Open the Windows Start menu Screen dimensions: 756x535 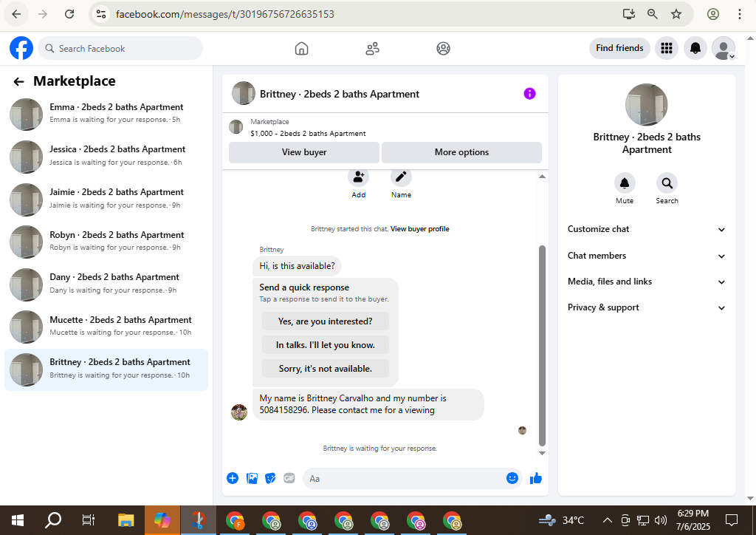18,520
